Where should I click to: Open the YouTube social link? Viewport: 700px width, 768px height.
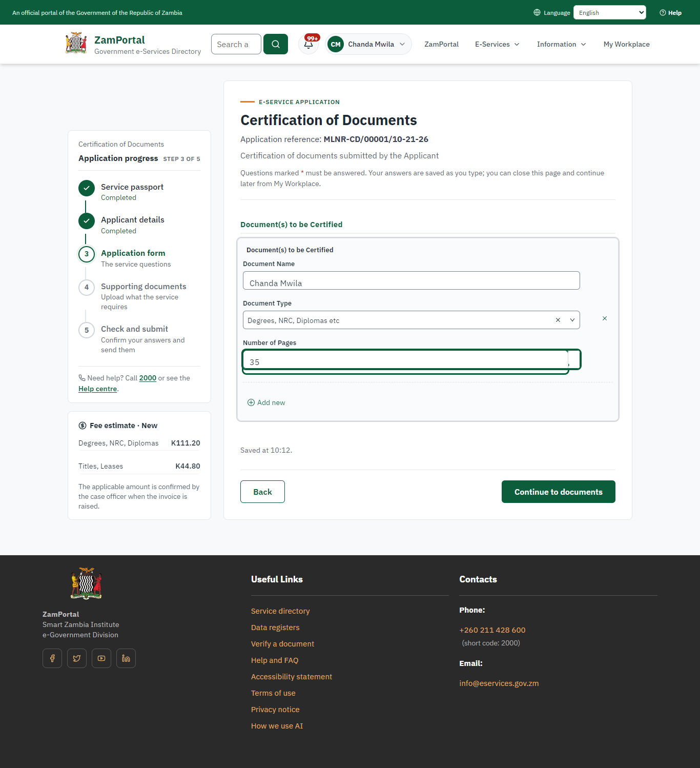(x=101, y=658)
